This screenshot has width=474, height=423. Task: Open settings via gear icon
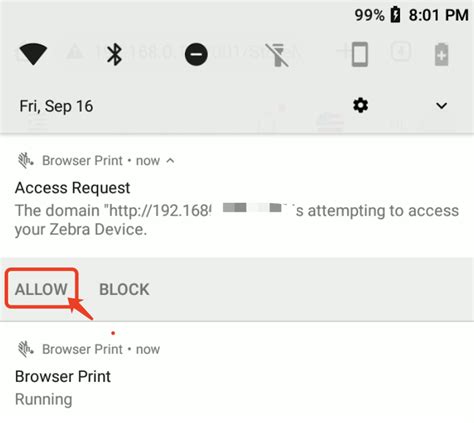click(360, 106)
